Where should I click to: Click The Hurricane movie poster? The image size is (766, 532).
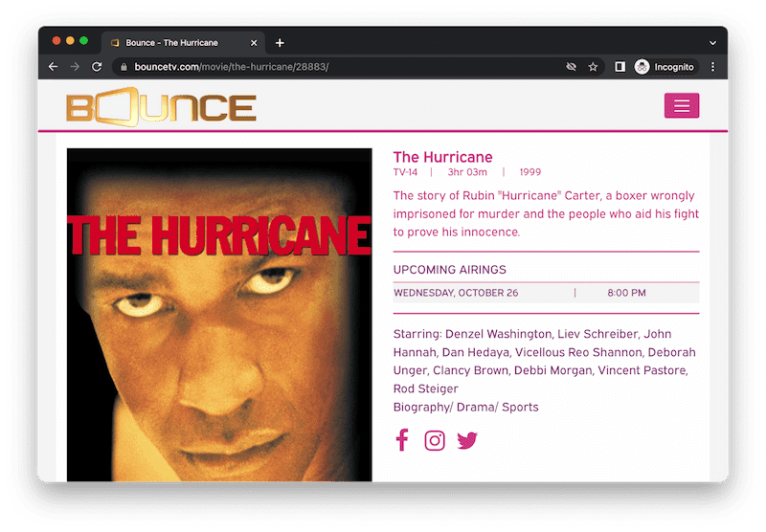(219, 315)
